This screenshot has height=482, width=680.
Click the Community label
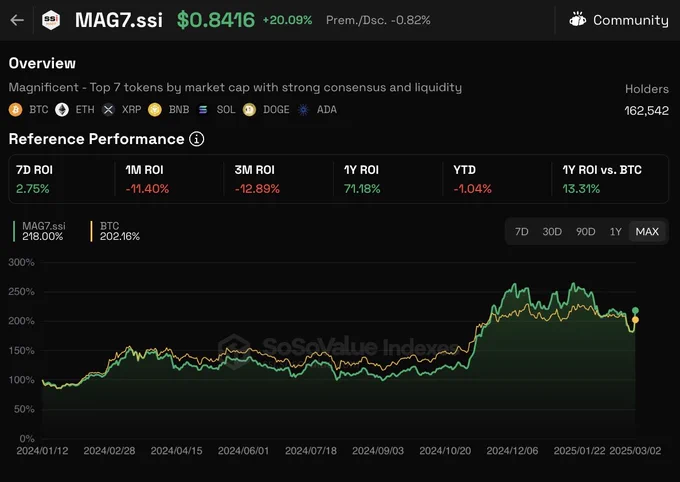(631, 20)
